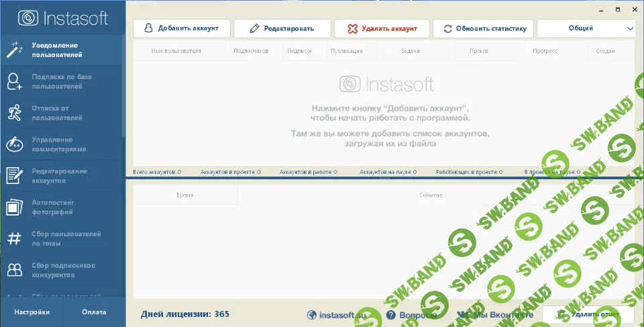
Task: Click Работающих в проекте: 0 status
Action: click(x=469, y=172)
